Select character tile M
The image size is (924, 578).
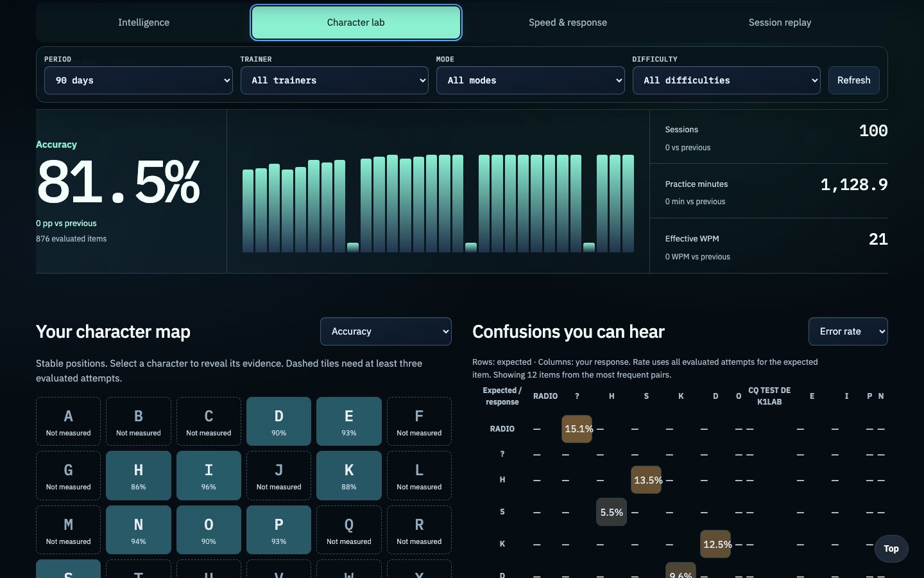(x=69, y=530)
